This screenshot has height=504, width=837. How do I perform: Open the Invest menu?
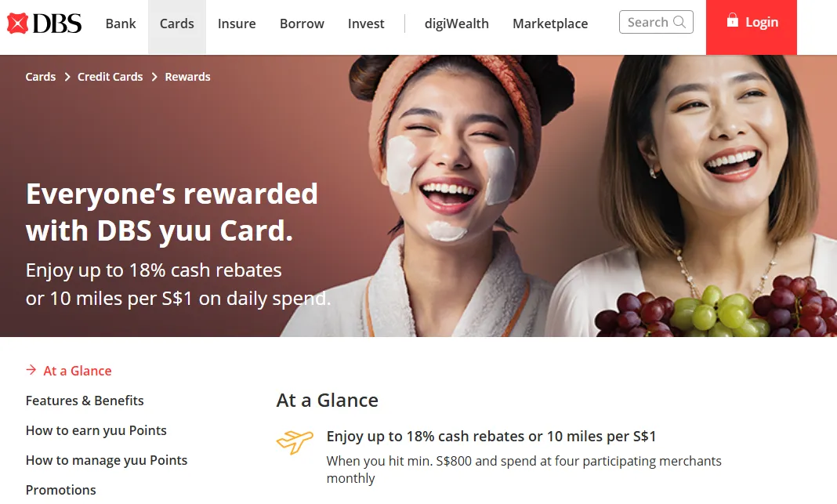366,24
